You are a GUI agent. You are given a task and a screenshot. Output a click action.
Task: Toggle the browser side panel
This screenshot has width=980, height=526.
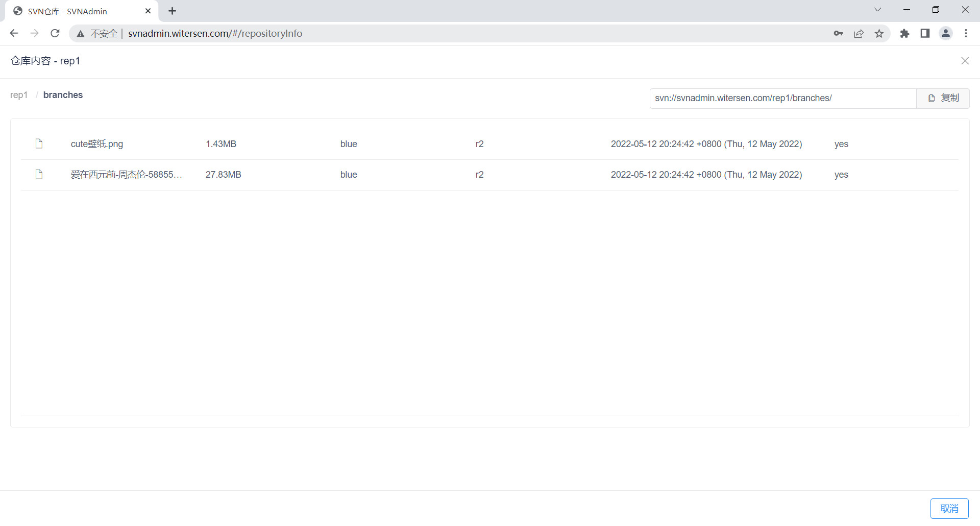point(925,33)
